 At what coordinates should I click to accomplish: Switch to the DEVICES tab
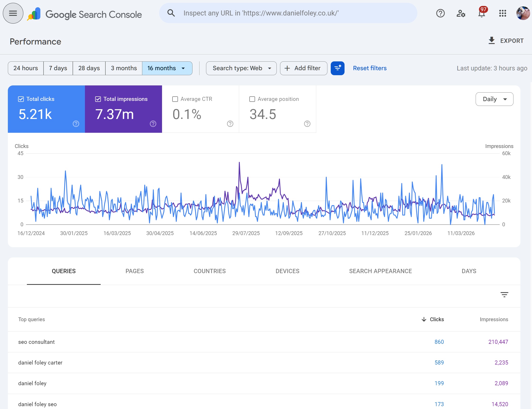287,271
